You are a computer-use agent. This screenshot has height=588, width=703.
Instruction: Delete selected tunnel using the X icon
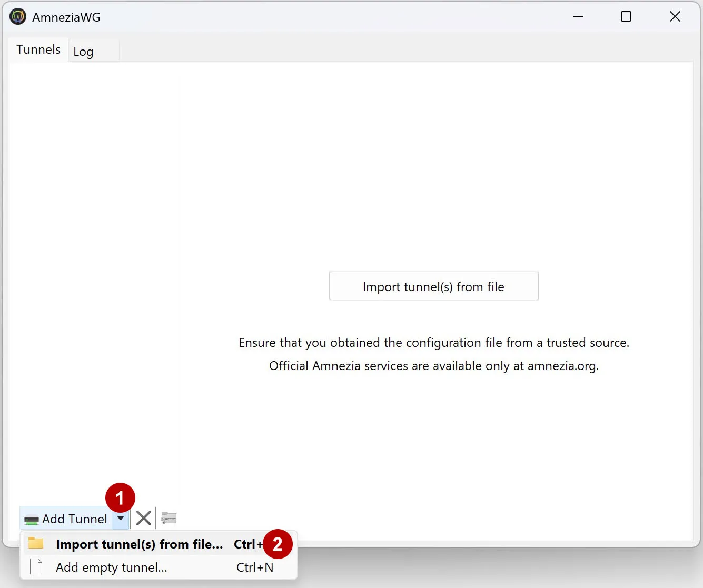coord(143,518)
